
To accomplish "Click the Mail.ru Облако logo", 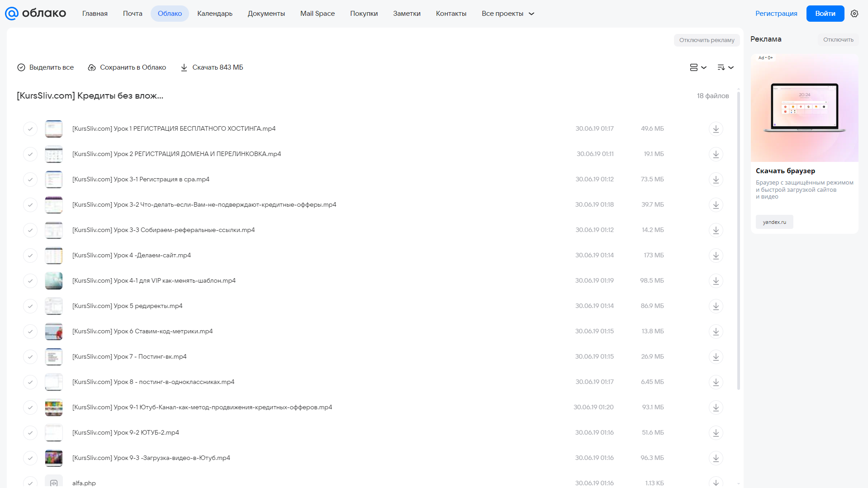I will (35, 14).
